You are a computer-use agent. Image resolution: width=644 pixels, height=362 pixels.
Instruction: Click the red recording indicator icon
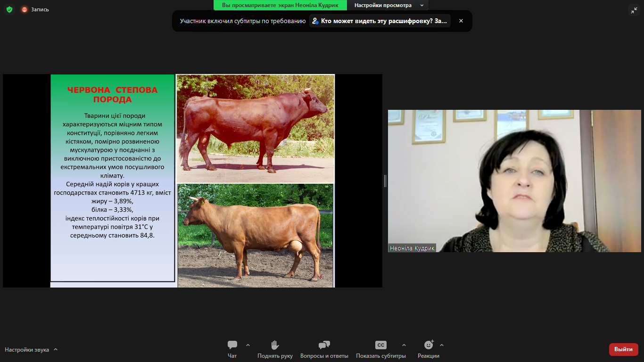click(25, 9)
